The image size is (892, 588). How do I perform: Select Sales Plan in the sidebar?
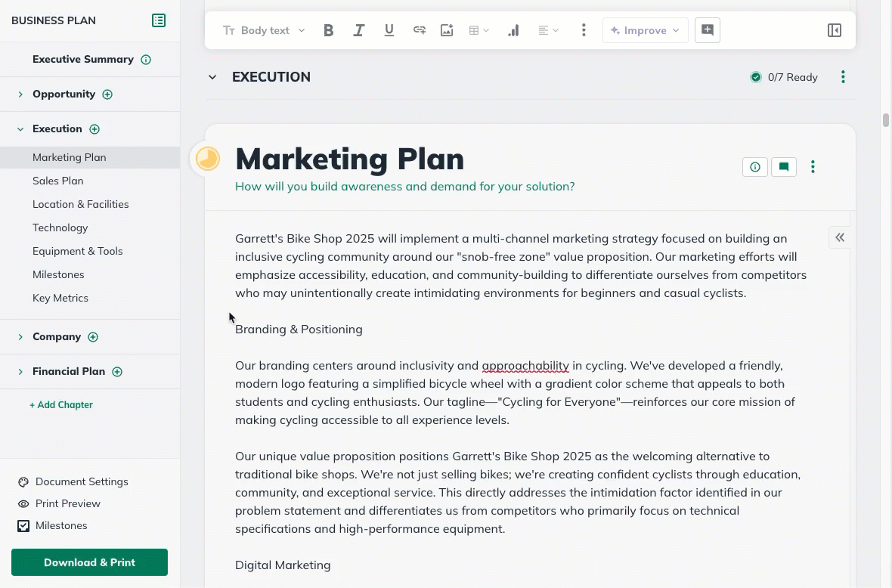[57, 181]
